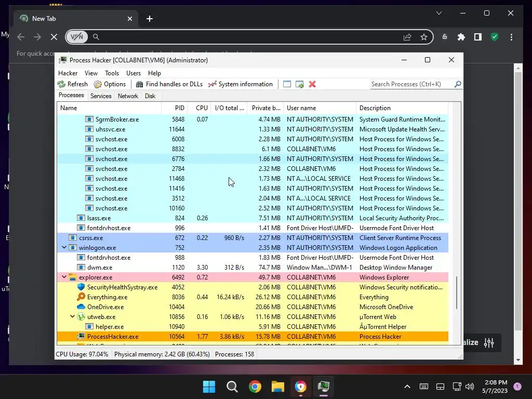Click the SecurityHealthSystray.exe shield icon

81,287
